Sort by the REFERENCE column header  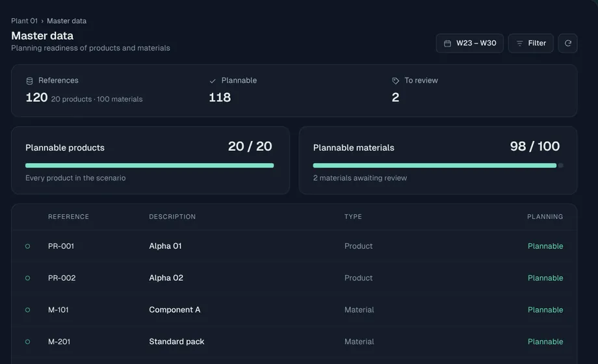tap(69, 216)
